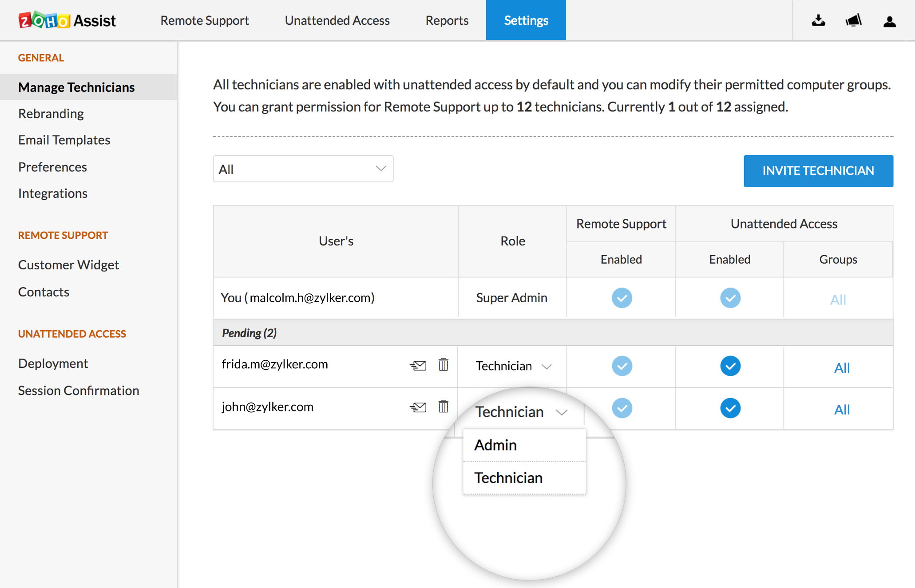Open All groups link for john@zylker.com
Image resolution: width=915 pixels, height=588 pixels.
tap(841, 409)
